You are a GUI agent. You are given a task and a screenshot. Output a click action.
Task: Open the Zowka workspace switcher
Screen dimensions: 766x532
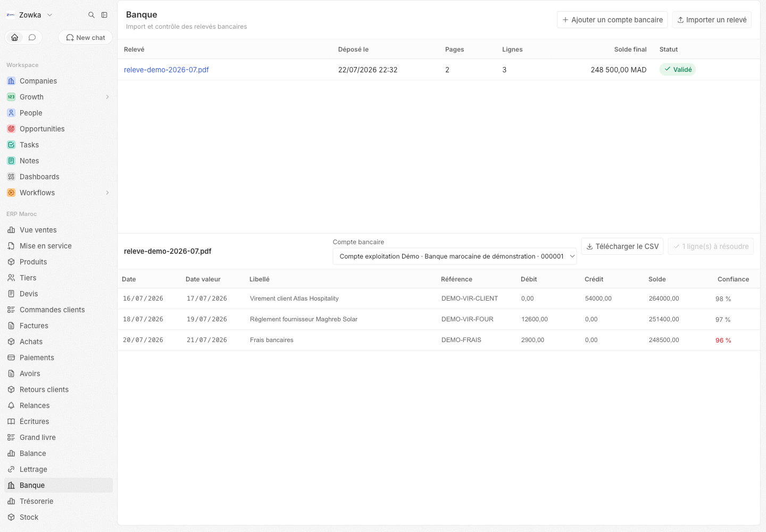click(30, 15)
